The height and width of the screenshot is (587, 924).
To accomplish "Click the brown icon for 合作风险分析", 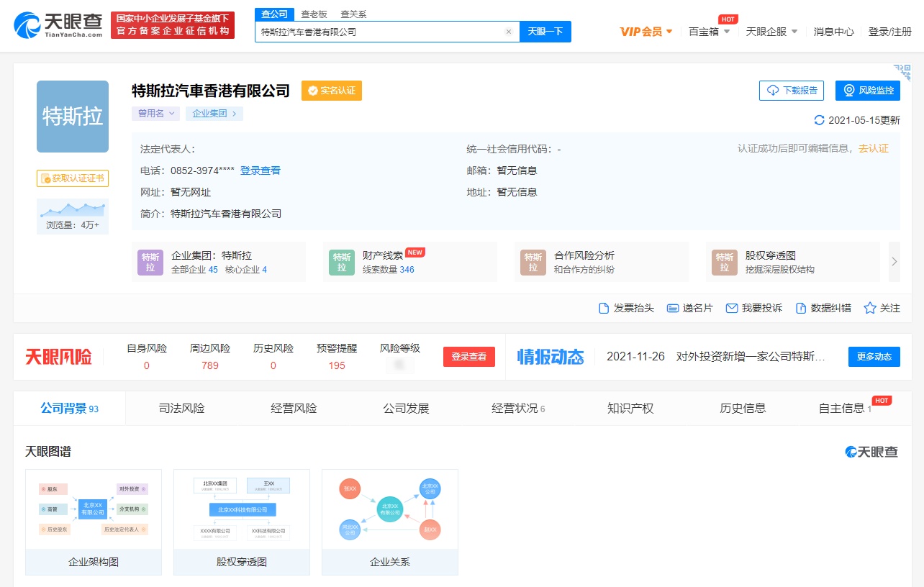I will tap(533, 262).
